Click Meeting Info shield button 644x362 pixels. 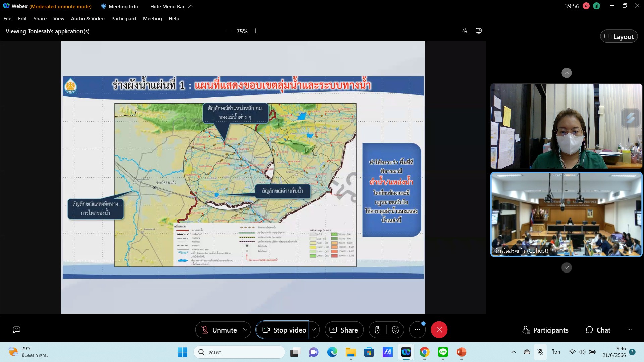pyautogui.click(x=120, y=6)
